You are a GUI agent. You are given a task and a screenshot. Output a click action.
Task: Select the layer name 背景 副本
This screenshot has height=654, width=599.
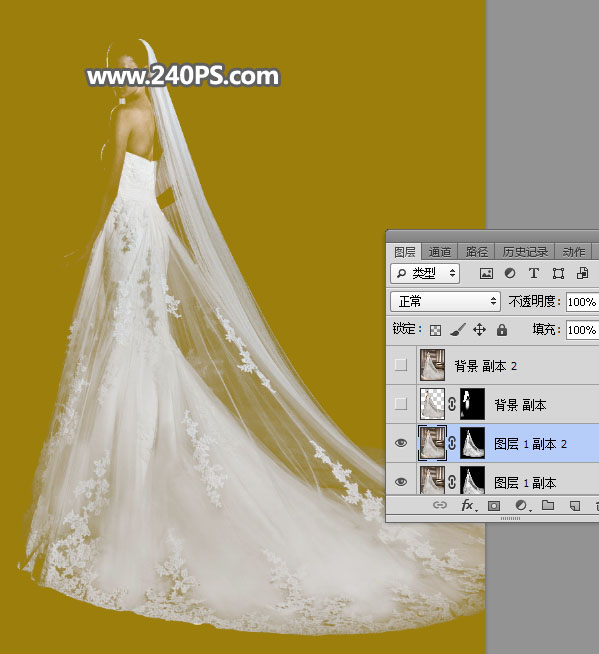click(x=520, y=405)
